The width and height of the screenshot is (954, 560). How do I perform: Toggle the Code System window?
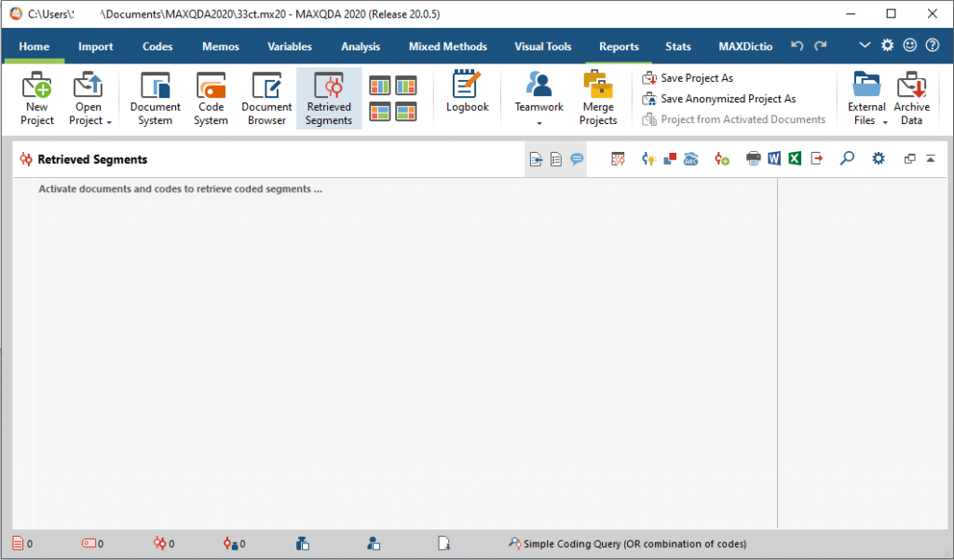tap(211, 99)
